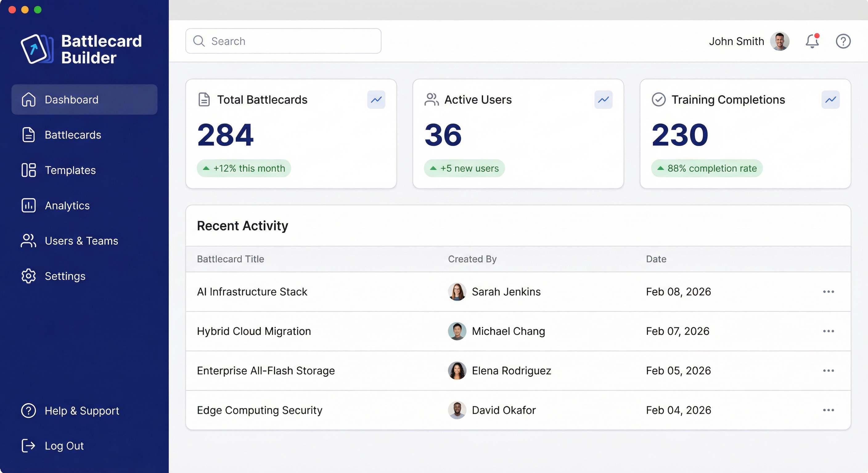This screenshot has height=473, width=868.
Task: Switch to the Dashboard section
Action: pos(71,99)
